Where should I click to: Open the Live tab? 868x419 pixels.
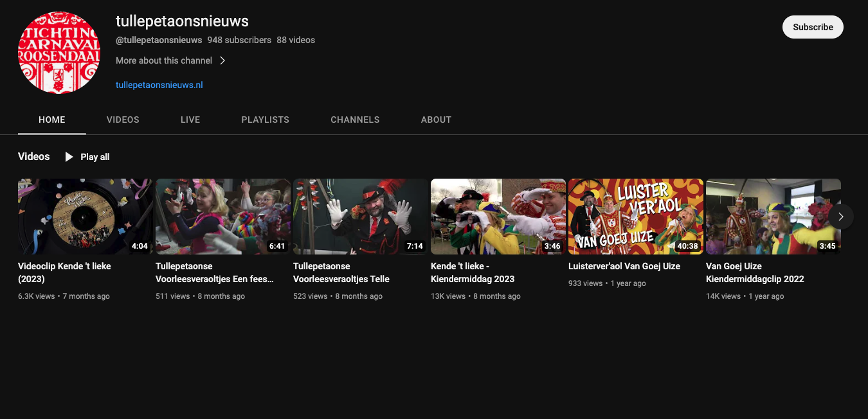pos(190,120)
